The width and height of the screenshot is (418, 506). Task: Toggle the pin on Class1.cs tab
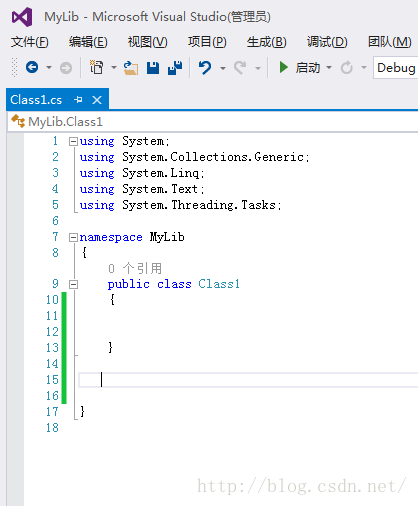(x=78, y=100)
